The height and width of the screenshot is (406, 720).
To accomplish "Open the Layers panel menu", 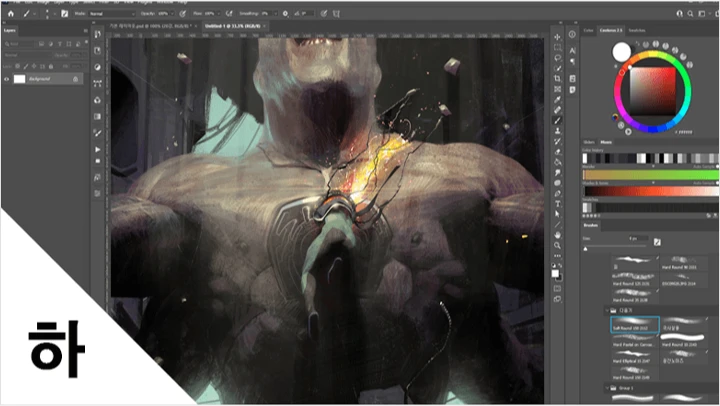I will pos(85,31).
